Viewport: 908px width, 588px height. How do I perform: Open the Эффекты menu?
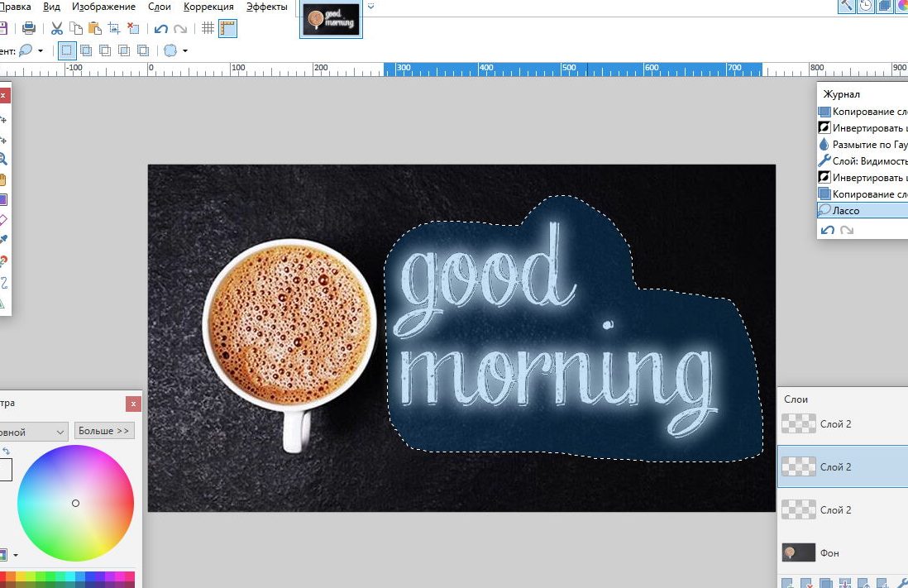click(267, 7)
